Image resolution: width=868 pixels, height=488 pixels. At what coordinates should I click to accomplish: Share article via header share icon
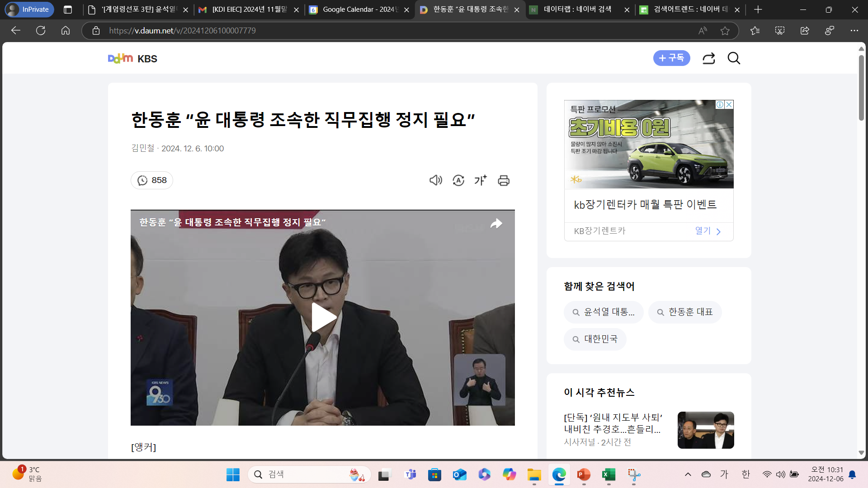(x=708, y=58)
